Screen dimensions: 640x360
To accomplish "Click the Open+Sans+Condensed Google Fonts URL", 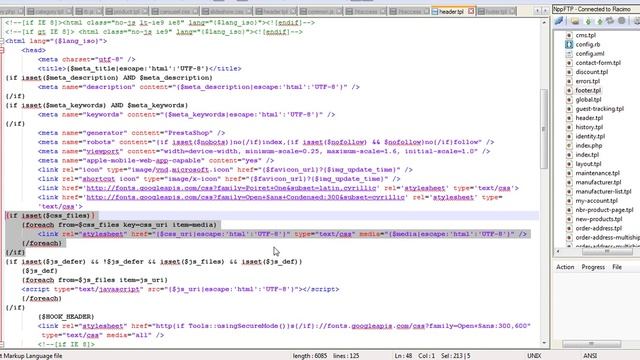I will 245,198.
